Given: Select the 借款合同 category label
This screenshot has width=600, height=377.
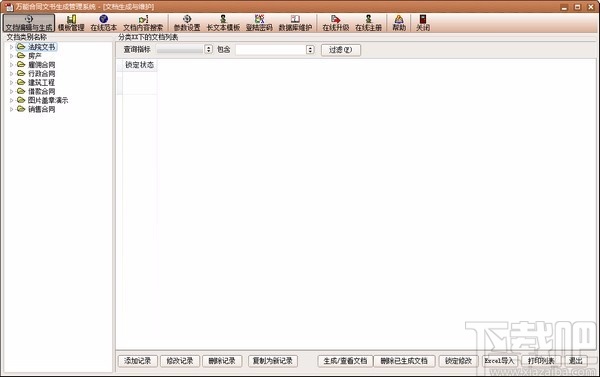Looking at the screenshot, I should (42, 91).
